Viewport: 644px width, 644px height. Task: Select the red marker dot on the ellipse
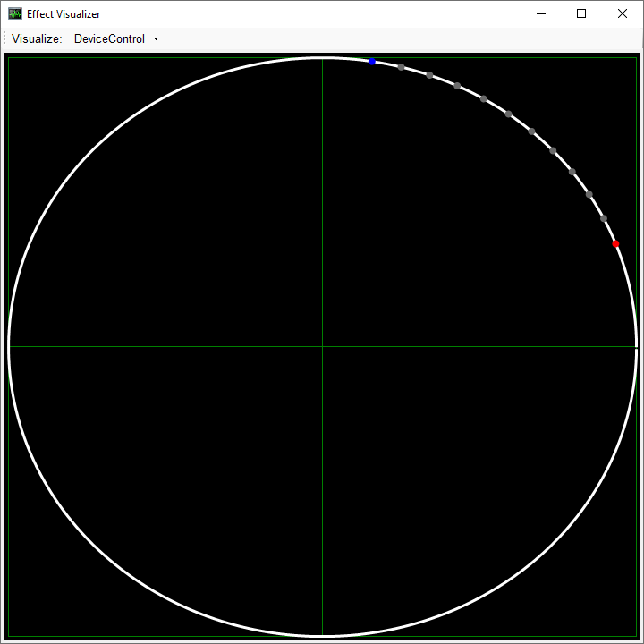(x=615, y=243)
